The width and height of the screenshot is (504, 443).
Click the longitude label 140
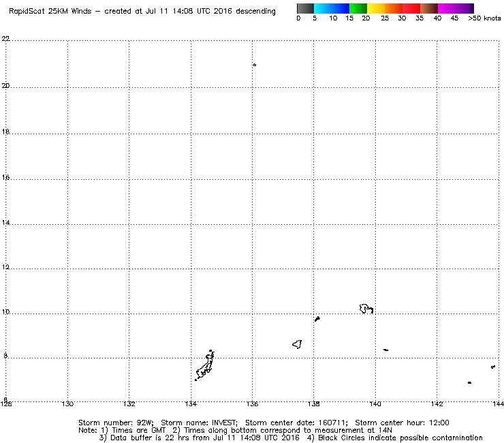[375, 403]
